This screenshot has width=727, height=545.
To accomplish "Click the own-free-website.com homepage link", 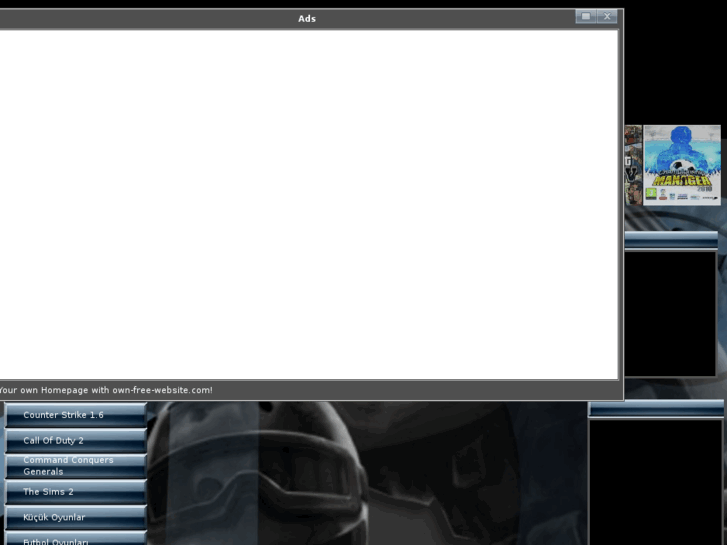I will coord(106,390).
